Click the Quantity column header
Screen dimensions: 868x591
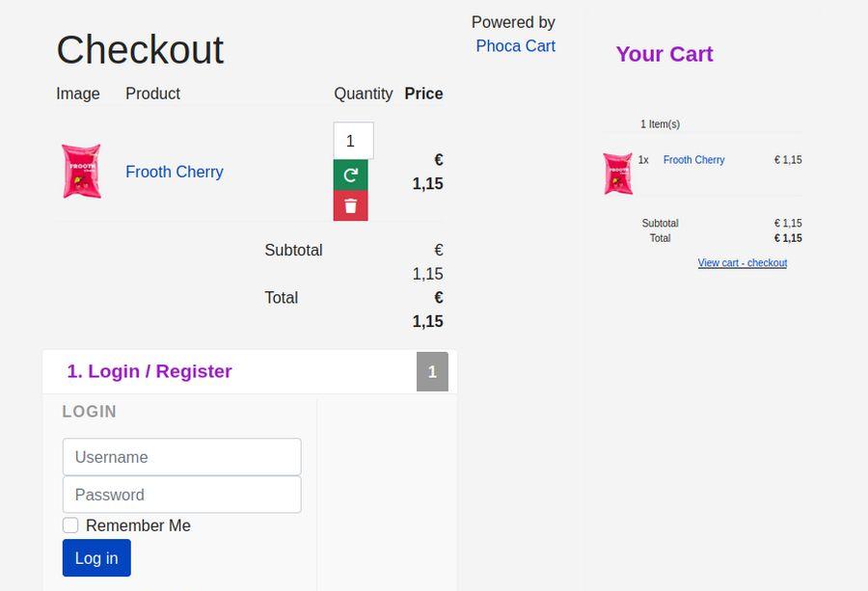(x=363, y=94)
